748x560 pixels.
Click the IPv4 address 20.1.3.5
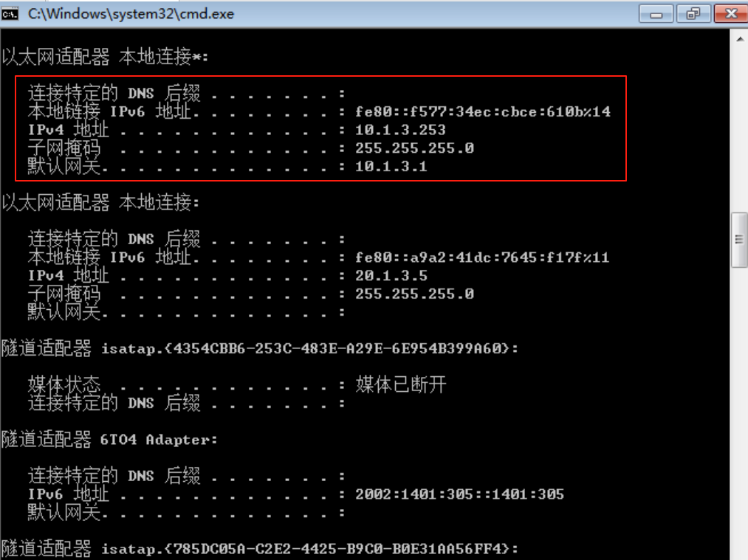pyautogui.click(x=391, y=275)
